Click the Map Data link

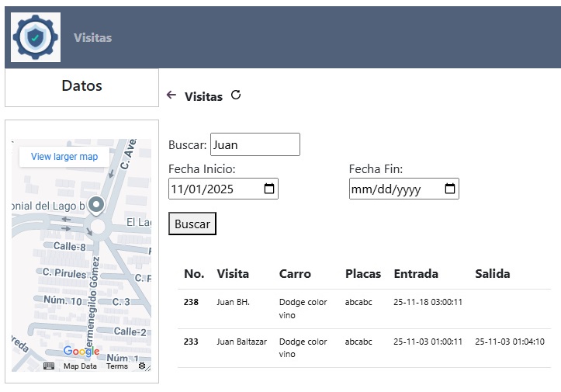tap(80, 366)
